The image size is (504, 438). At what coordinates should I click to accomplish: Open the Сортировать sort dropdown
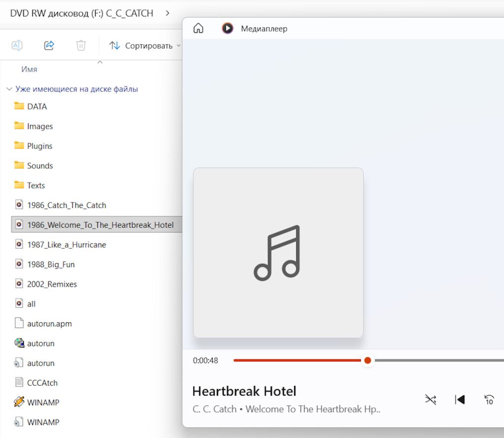(145, 46)
